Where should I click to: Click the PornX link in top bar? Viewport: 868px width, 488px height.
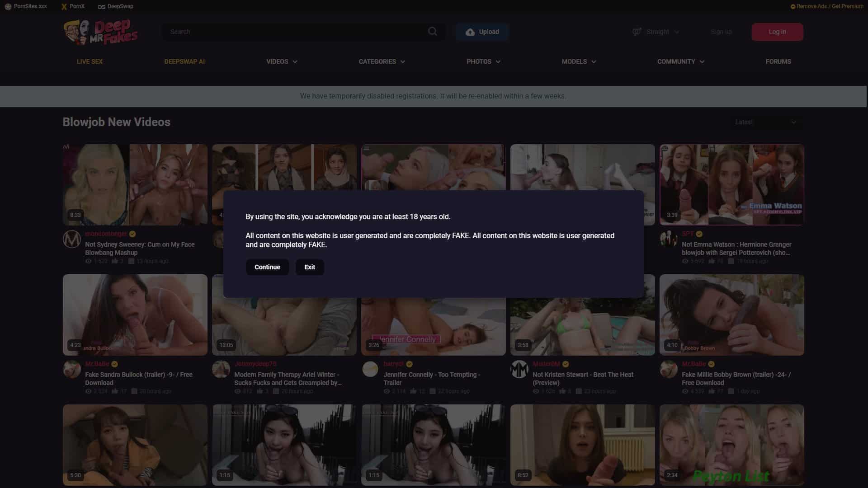73,6
